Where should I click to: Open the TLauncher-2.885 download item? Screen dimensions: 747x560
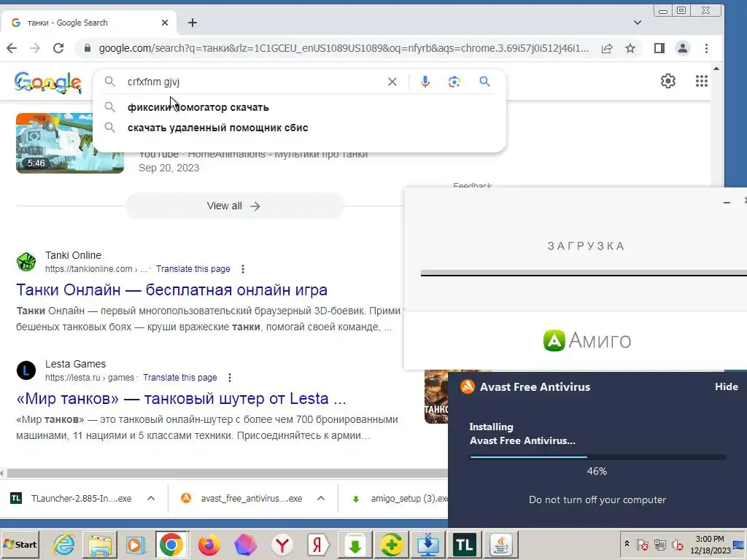(71, 499)
